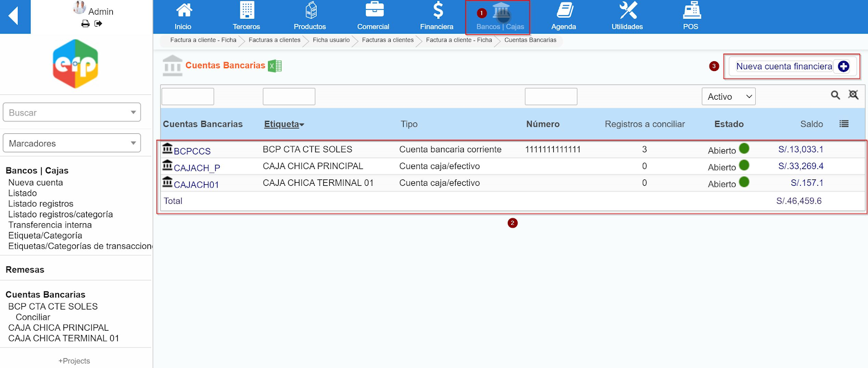This screenshot has height=368, width=868.
Task: Open the S/.157.1 balance link
Action: pos(807,183)
